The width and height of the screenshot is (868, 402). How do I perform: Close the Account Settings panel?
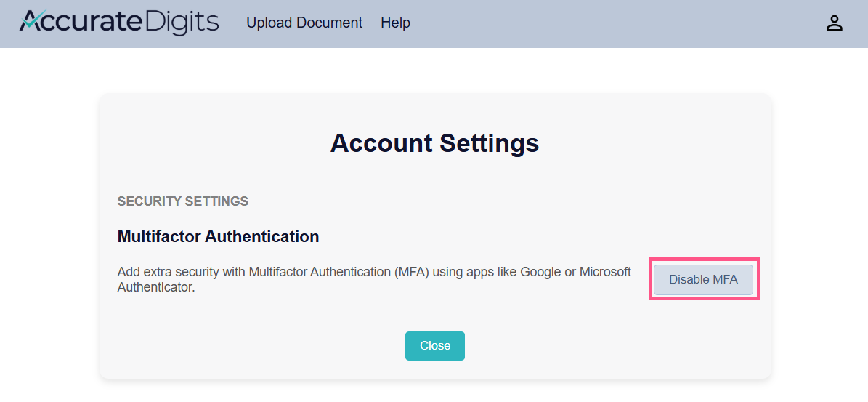[x=434, y=346]
